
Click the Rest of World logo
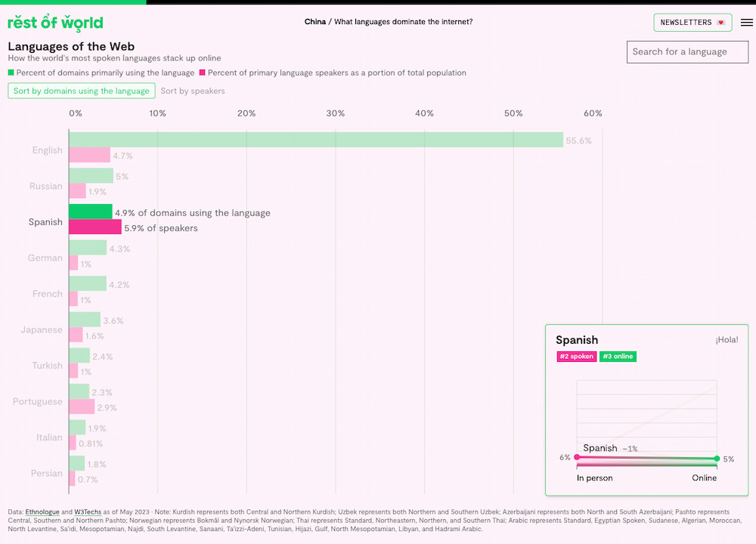click(55, 23)
